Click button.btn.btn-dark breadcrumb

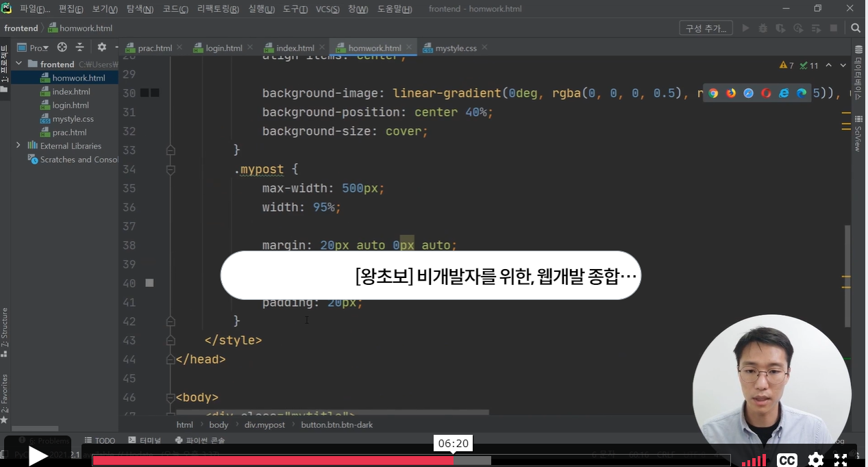(337, 425)
